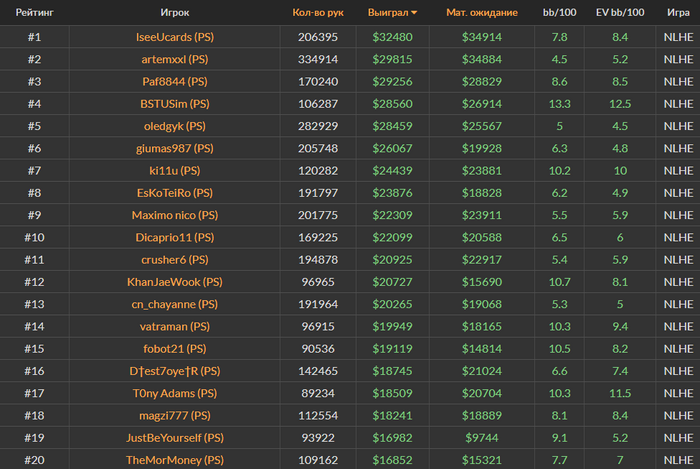The height and width of the screenshot is (469, 700).
Task: Open TheMorMoney (PS) player page
Action: pos(175,461)
